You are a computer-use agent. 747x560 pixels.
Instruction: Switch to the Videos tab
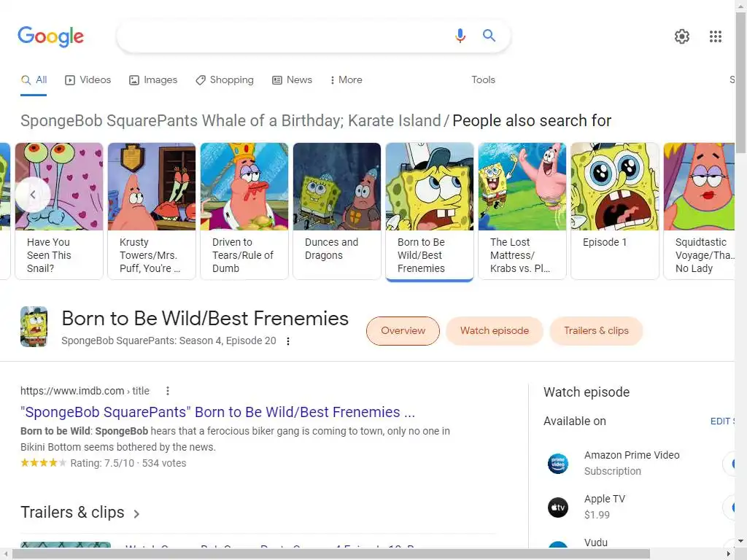[x=88, y=80]
